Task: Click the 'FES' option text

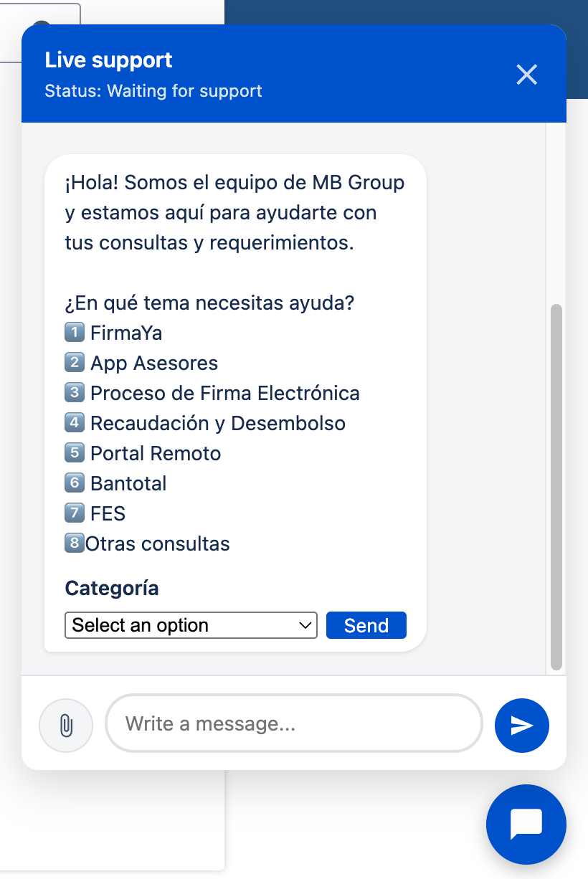Action: coord(108,514)
